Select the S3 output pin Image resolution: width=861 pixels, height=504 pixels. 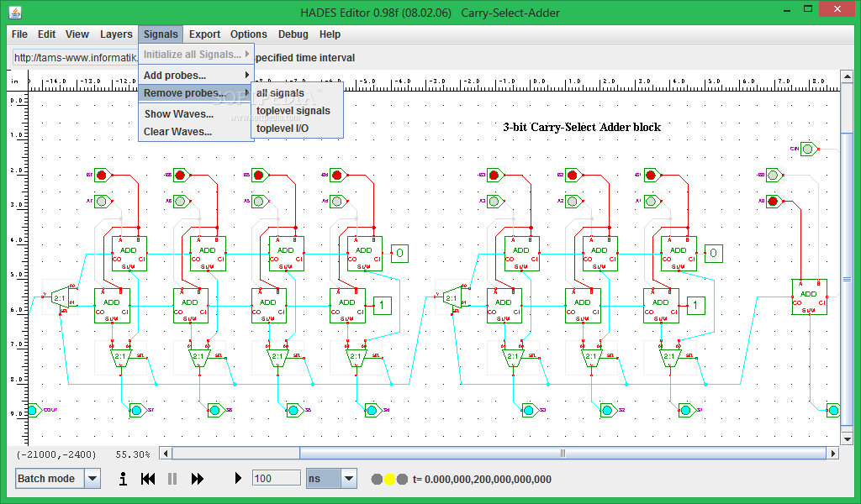(x=531, y=410)
